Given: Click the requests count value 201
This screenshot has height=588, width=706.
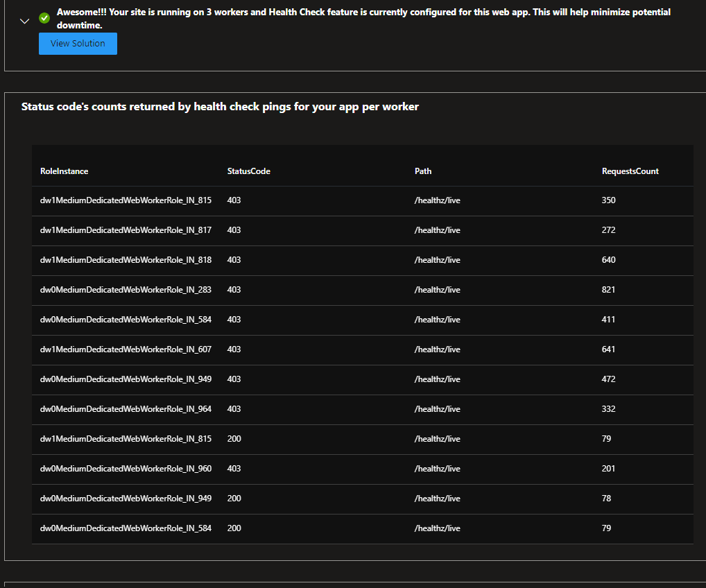Looking at the screenshot, I should click(x=608, y=469).
